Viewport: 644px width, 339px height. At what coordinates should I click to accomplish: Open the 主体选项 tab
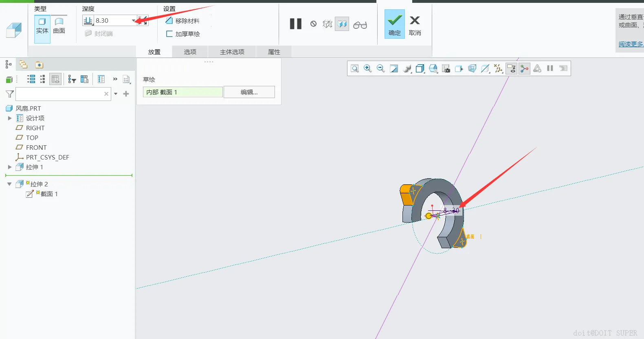232,52
